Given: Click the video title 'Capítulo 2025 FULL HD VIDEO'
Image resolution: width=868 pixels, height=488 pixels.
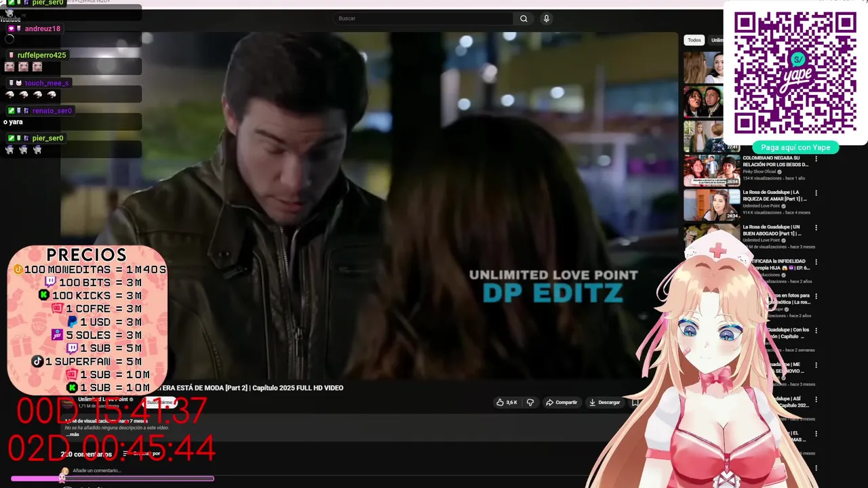Looking at the screenshot, I should point(297,388).
